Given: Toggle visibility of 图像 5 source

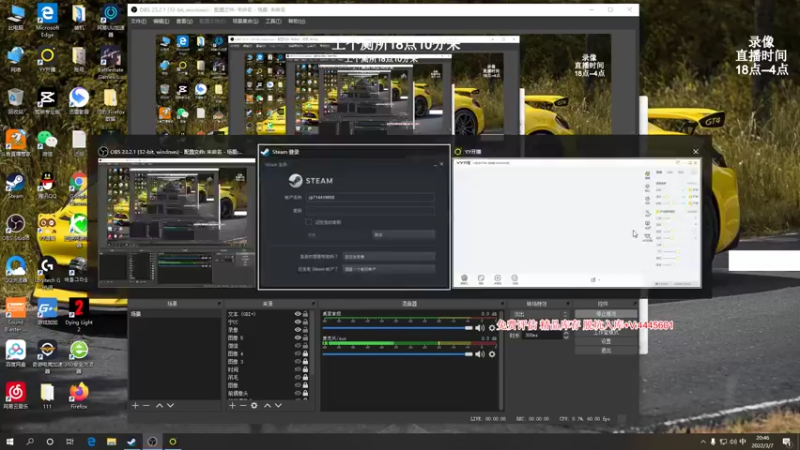Looking at the screenshot, I should point(297,337).
